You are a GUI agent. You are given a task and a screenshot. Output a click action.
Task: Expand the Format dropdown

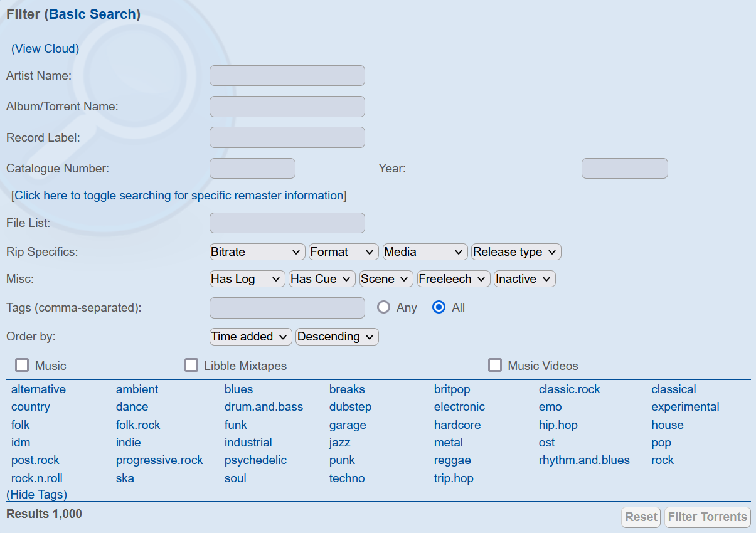pos(344,252)
